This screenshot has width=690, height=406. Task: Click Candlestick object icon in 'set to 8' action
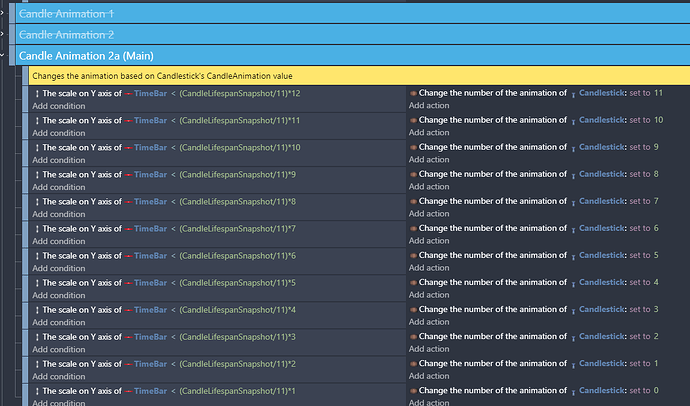point(573,174)
